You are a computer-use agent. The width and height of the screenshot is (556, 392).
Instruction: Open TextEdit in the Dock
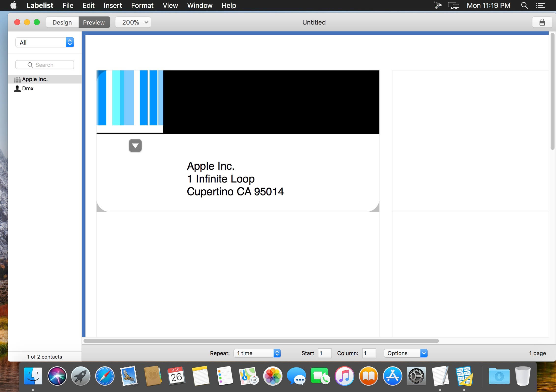pyautogui.click(x=440, y=376)
